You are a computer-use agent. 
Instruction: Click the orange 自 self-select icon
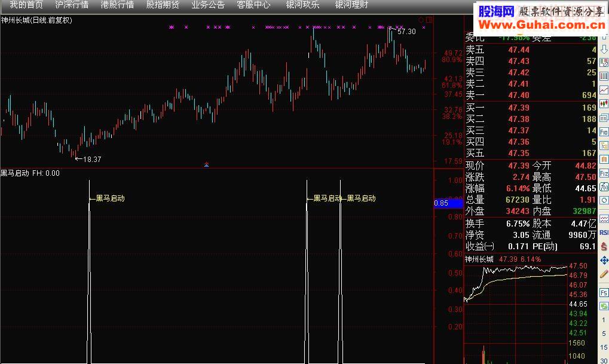604,159
